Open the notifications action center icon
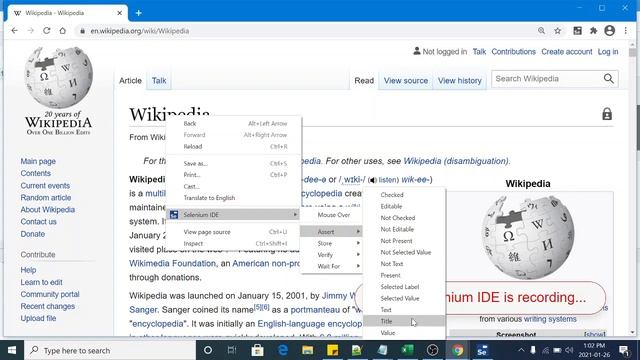Viewport: 640px width, 360px height. 624,350
